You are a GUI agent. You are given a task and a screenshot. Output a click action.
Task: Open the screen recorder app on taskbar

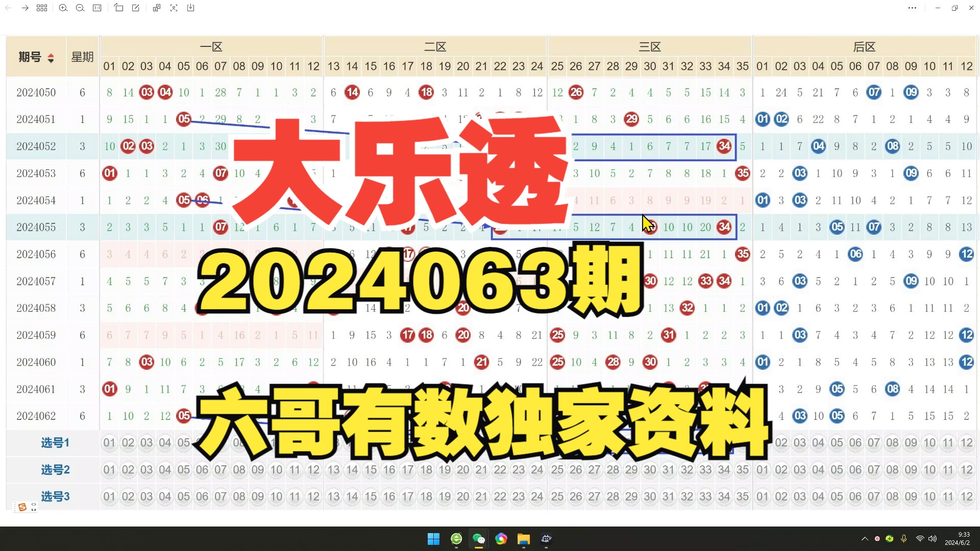pyautogui.click(x=546, y=539)
